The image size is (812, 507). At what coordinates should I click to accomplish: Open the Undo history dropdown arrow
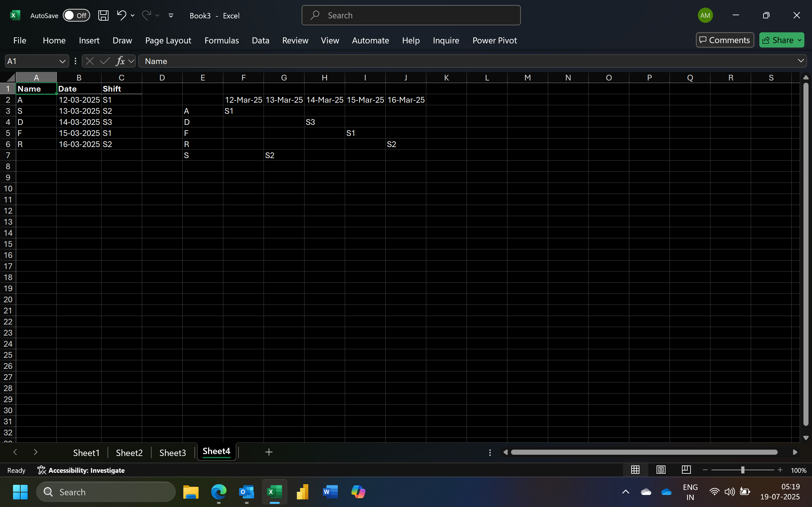[133, 16]
